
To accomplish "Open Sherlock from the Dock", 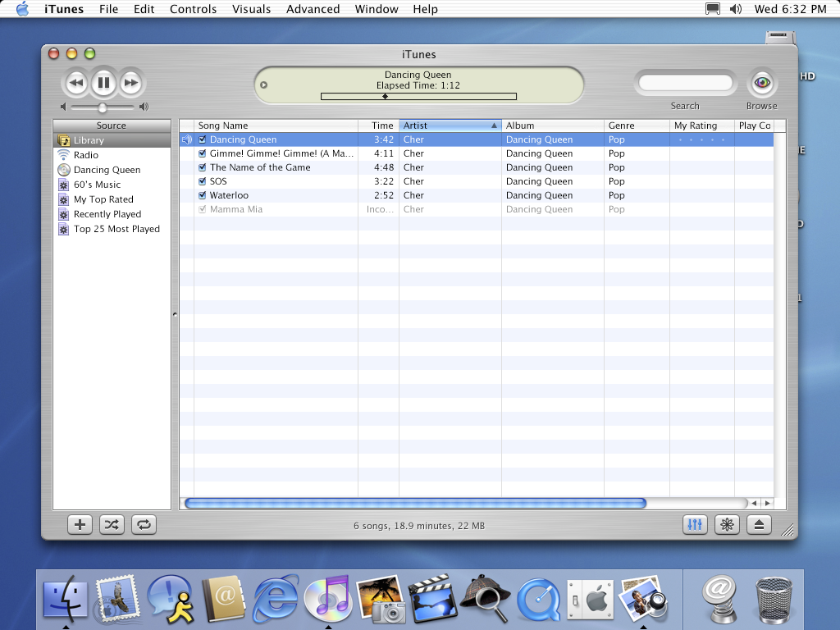I will [486, 598].
